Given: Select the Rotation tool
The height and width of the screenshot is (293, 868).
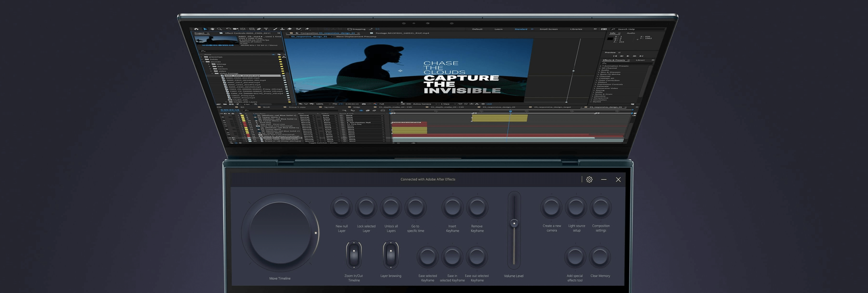Looking at the screenshot, I should tap(229, 29).
